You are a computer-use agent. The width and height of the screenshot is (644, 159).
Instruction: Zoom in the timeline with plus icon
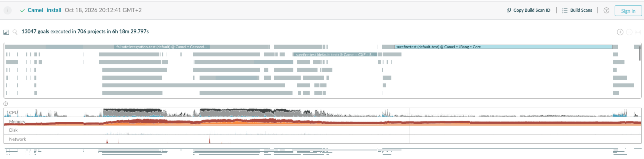coord(620,32)
